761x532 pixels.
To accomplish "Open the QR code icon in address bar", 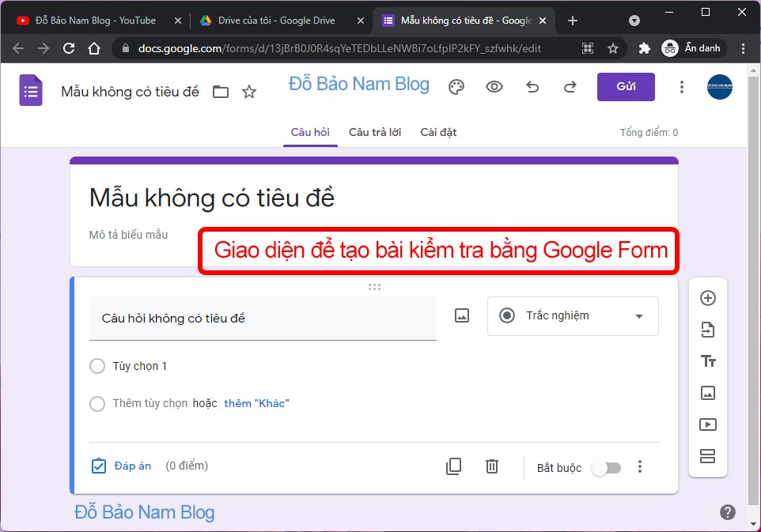I will click(588, 48).
